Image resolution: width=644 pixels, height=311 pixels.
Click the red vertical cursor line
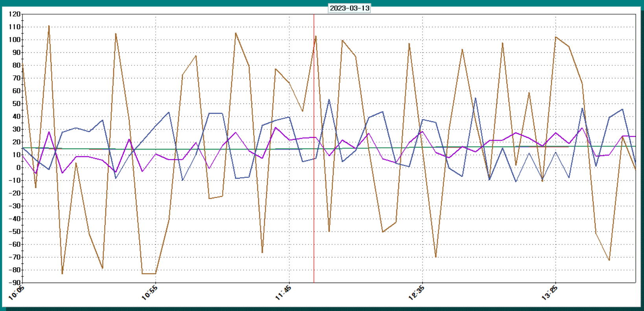314,197
